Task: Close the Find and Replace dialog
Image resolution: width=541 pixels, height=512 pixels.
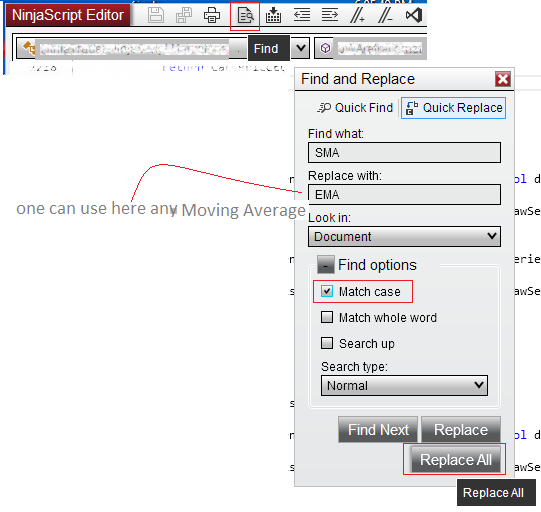Action: (x=502, y=79)
